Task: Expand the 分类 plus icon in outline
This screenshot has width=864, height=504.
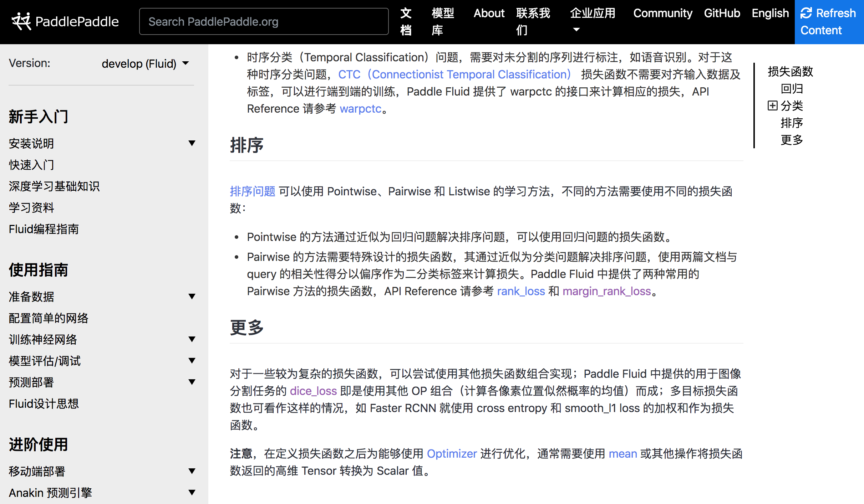Action: 772,106
